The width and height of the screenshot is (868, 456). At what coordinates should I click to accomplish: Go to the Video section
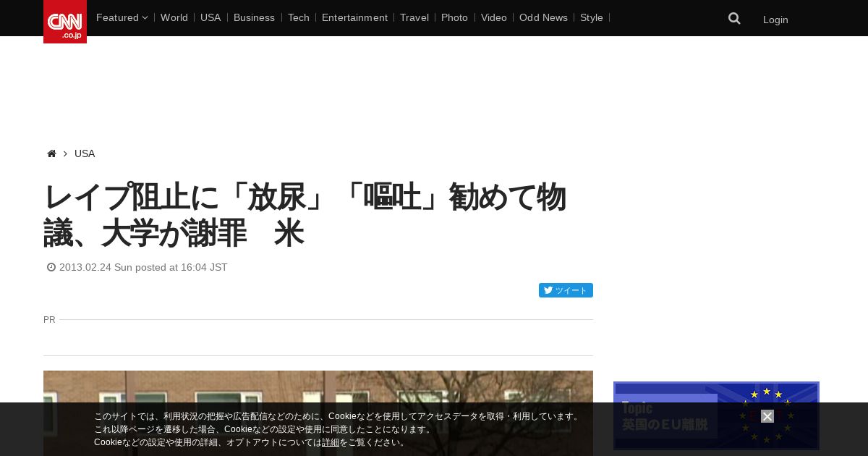[x=494, y=17]
